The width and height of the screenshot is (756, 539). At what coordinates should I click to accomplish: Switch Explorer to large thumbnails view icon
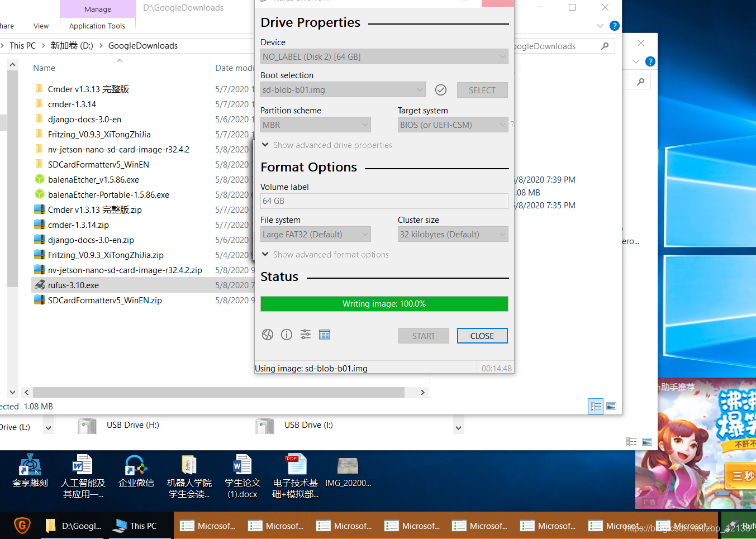coord(611,407)
